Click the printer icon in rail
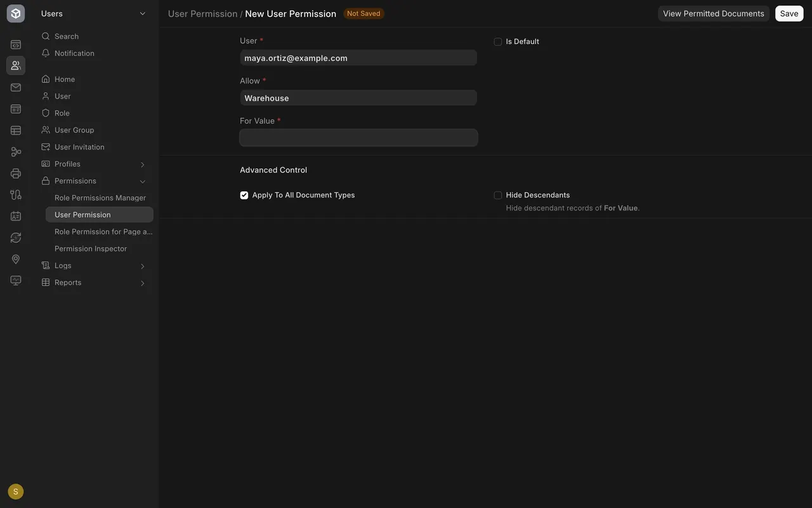 (16, 173)
